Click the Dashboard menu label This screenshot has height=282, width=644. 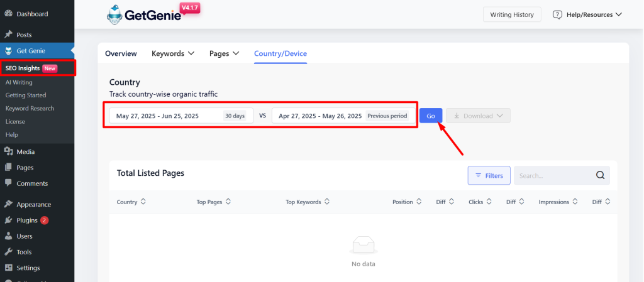click(x=33, y=14)
